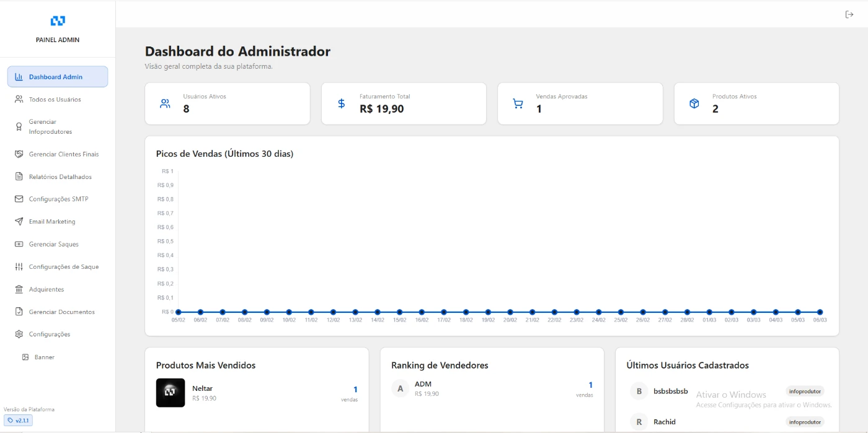Open Relatórios Detalhados page
The height and width of the screenshot is (433, 868).
[x=60, y=177]
